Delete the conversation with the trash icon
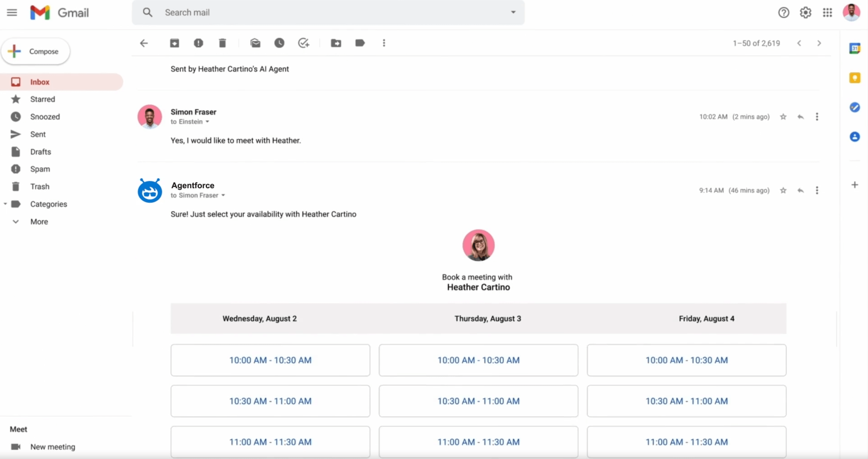The image size is (868, 459). (x=223, y=43)
